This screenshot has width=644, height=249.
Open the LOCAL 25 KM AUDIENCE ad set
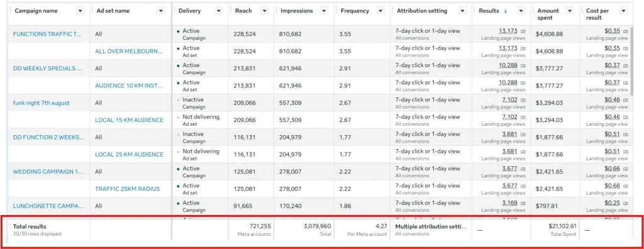[x=129, y=155]
